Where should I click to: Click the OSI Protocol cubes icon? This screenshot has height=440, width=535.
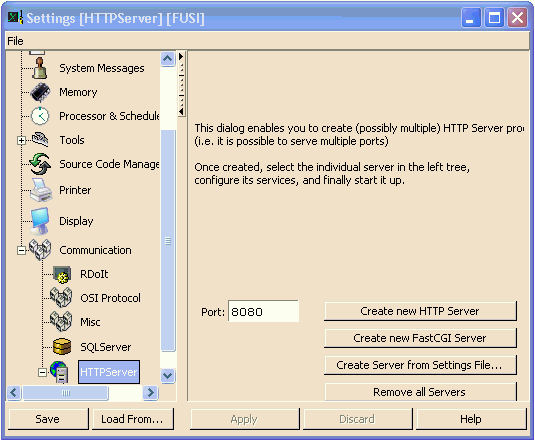tap(61, 298)
